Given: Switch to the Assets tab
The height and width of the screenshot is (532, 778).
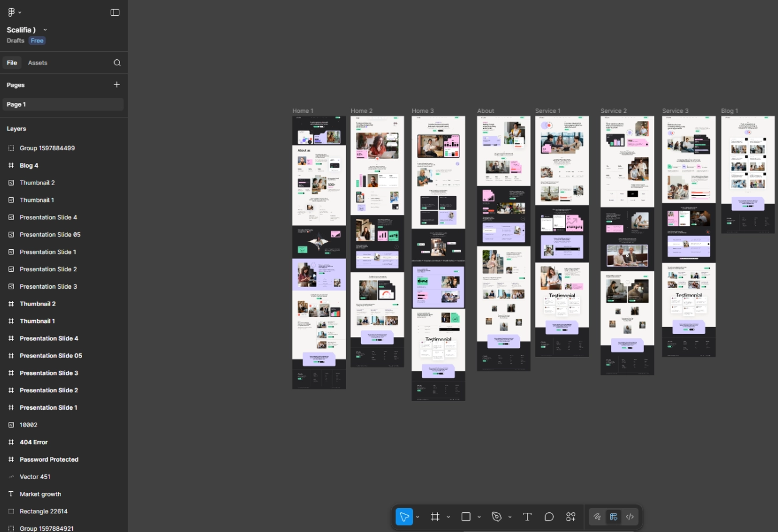Looking at the screenshot, I should 38,63.
